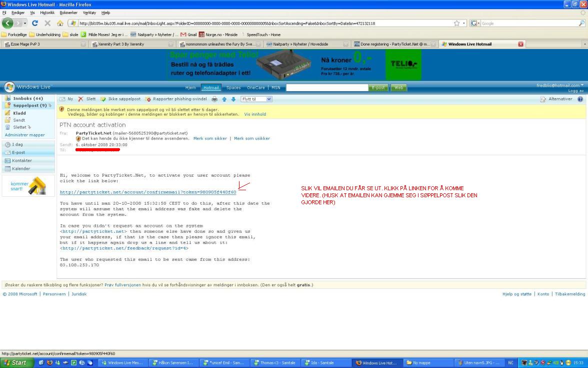
Task: Go to next message with down arrow
Action: click(233, 99)
